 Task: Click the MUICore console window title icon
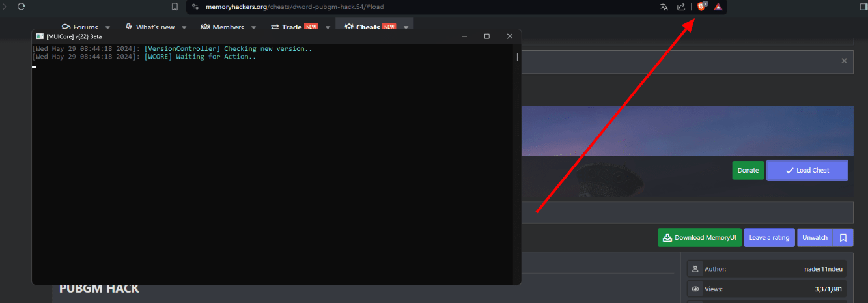pos(39,36)
